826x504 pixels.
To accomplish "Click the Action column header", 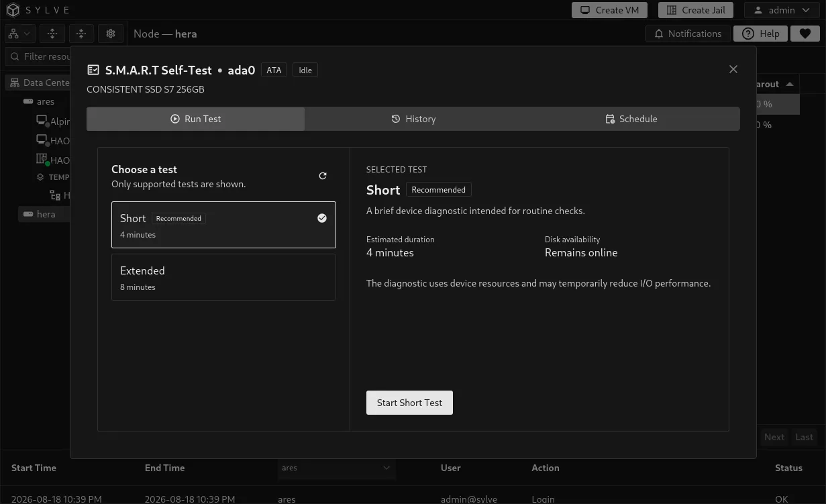I will [x=546, y=468].
